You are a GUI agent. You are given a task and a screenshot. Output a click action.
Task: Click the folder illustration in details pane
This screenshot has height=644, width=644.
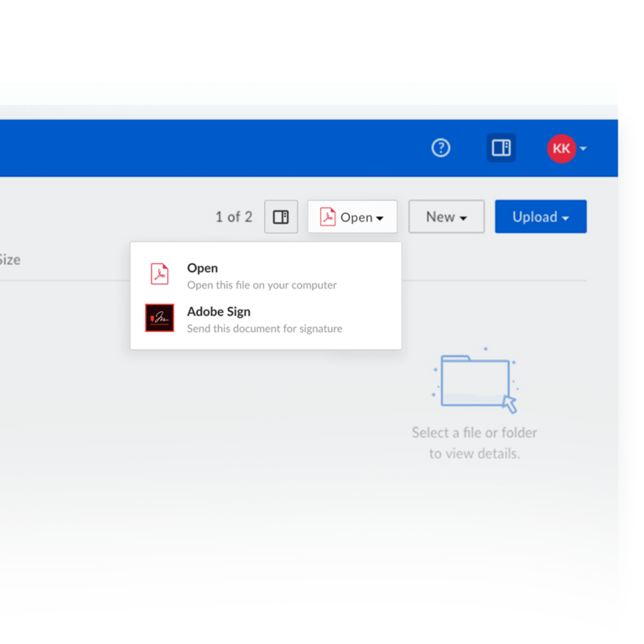pos(475,382)
